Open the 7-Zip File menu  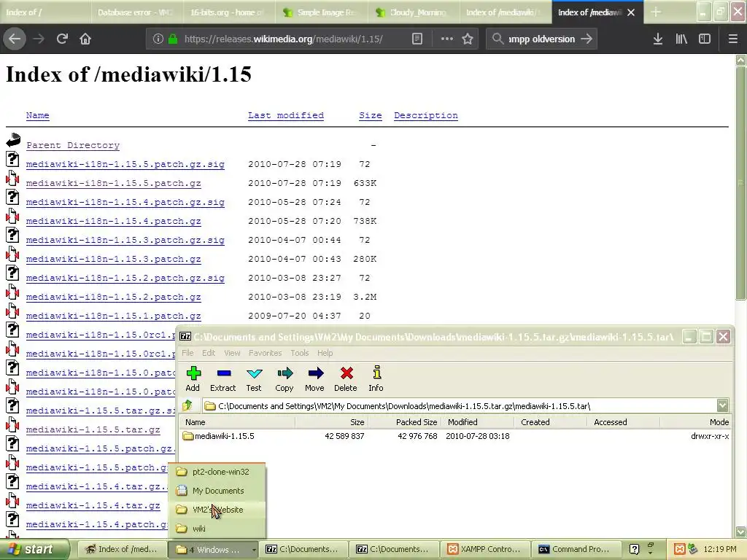(187, 353)
